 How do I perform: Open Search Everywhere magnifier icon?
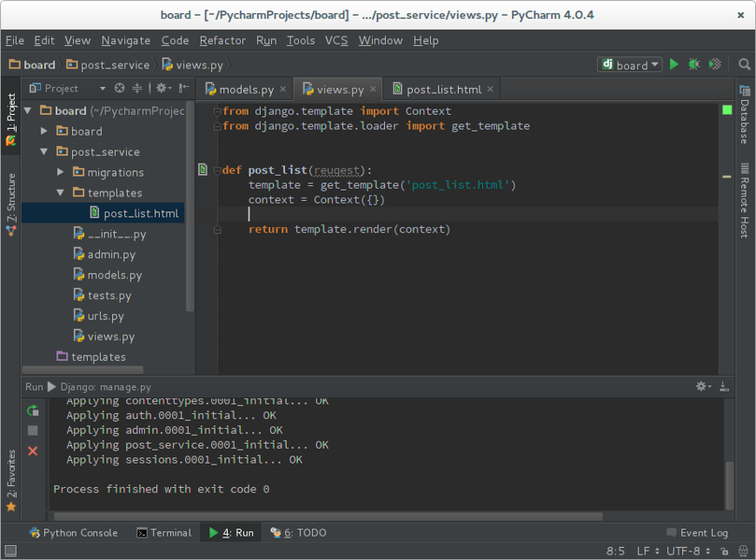pyautogui.click(x=745, y=65)
